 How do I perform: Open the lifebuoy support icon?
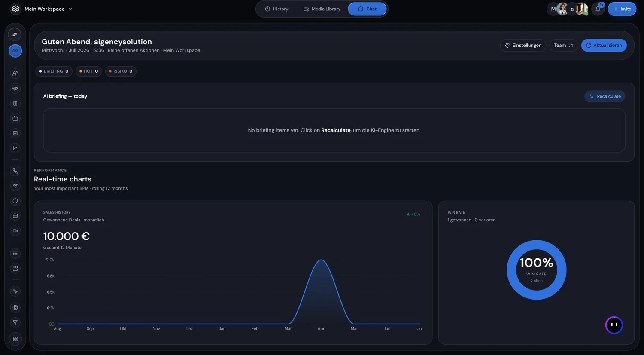15,308
